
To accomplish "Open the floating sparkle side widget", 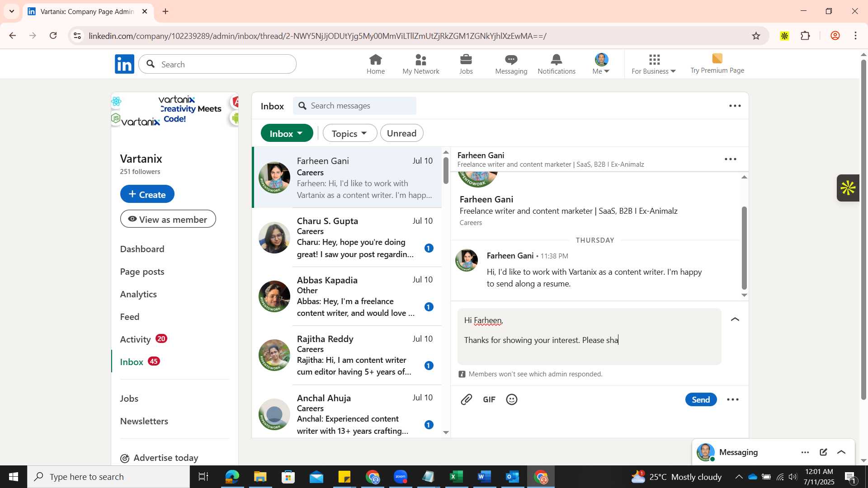I will tap(848, 188).
